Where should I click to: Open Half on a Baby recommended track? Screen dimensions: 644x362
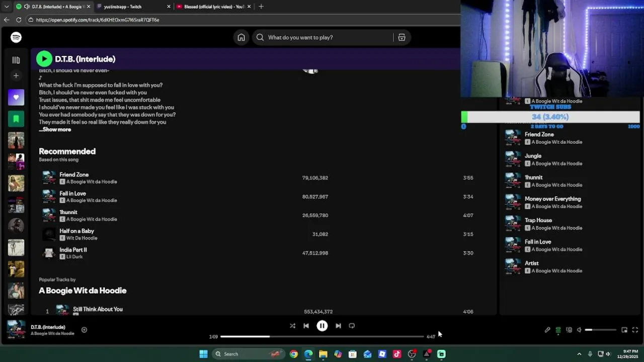76,231
